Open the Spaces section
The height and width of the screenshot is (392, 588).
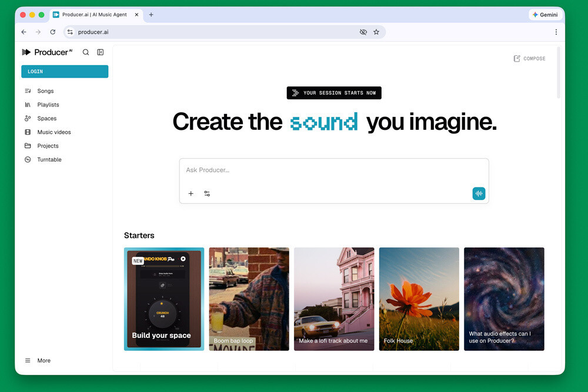(46, 118)
